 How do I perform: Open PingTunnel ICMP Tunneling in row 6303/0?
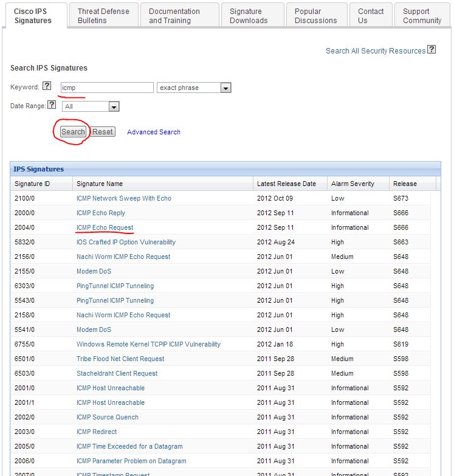115,286
